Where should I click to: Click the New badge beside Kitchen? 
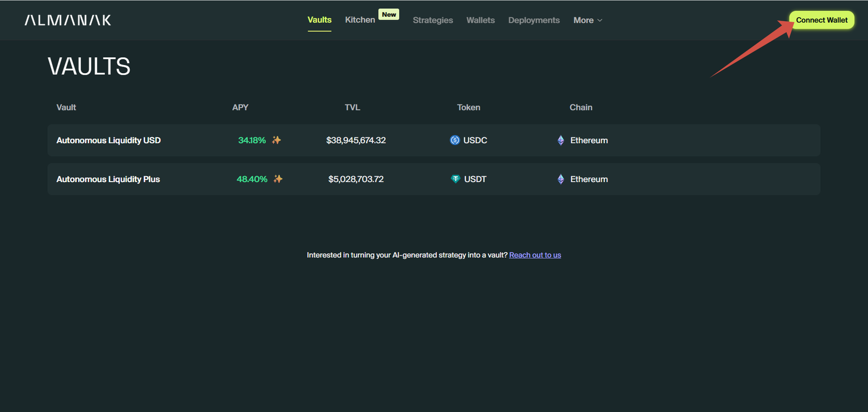(388, 15)
